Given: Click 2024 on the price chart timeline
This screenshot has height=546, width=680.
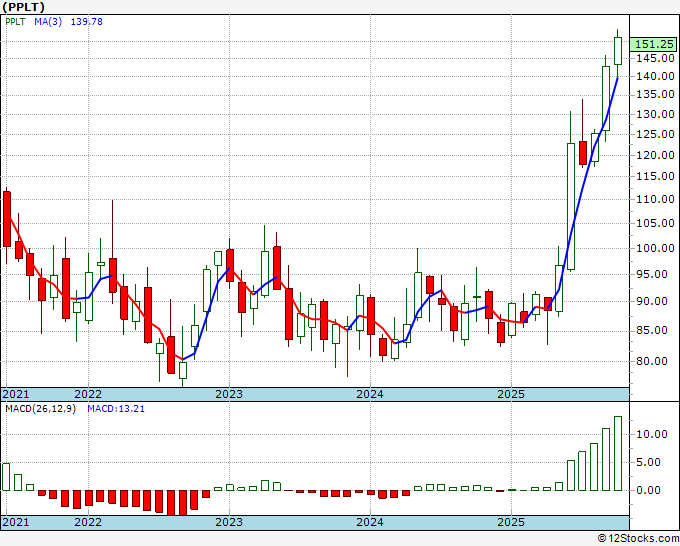Looking at the screenshot, I should tap(370, 394).
